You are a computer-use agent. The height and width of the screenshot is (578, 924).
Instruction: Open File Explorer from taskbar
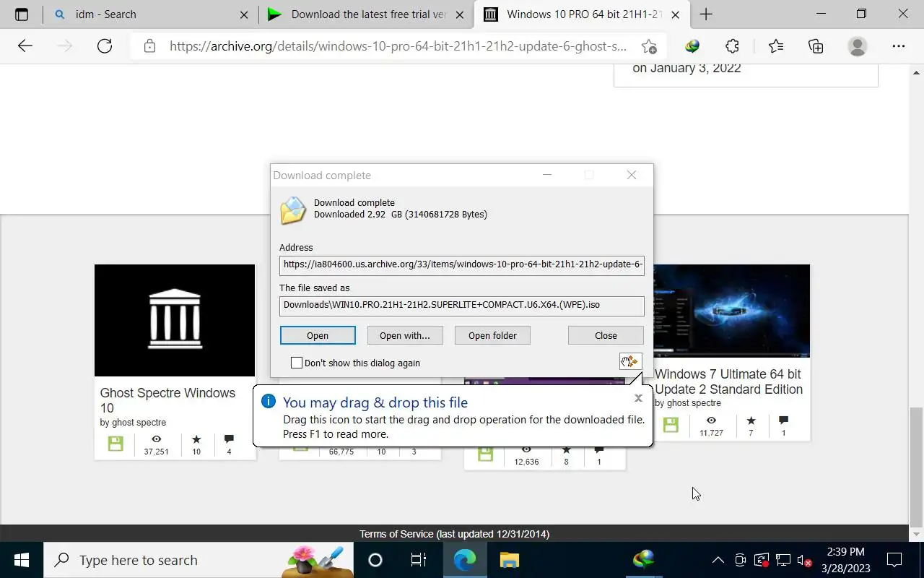point(509,560)
